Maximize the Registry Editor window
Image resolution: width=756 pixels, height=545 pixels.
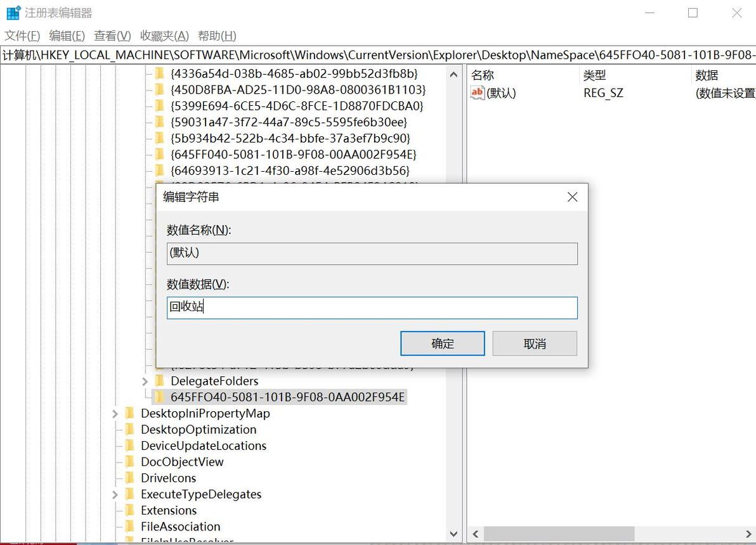[693, 13]
